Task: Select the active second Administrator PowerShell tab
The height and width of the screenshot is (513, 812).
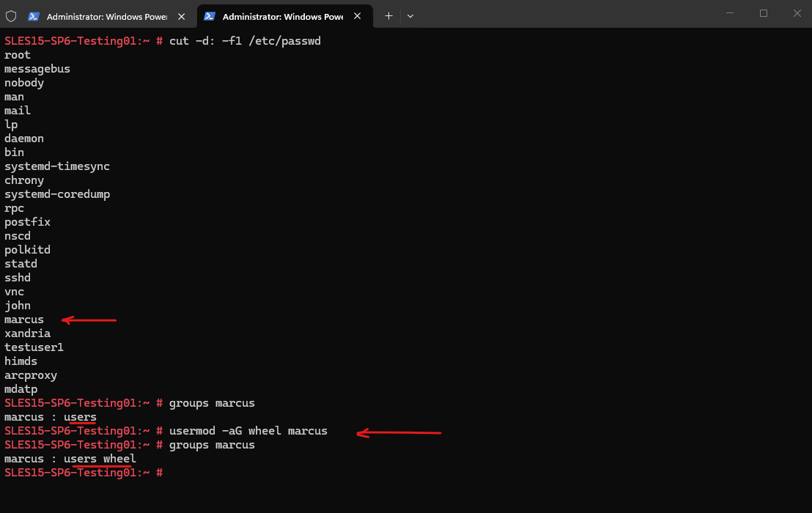Action: pos(282,16)
